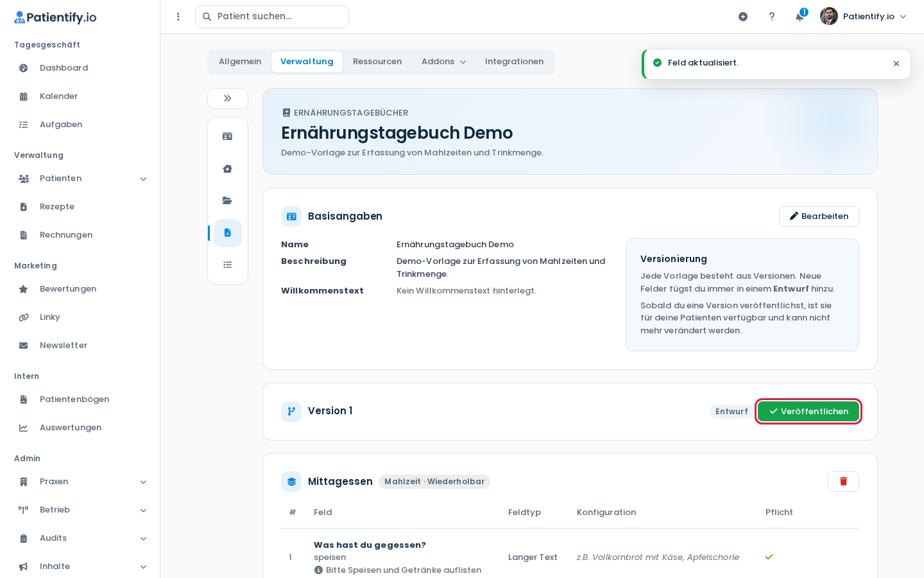Viewport: 924px width, 578px height.
Task: Expand the Patienten sidebar menu
Action: click(80, 179)
